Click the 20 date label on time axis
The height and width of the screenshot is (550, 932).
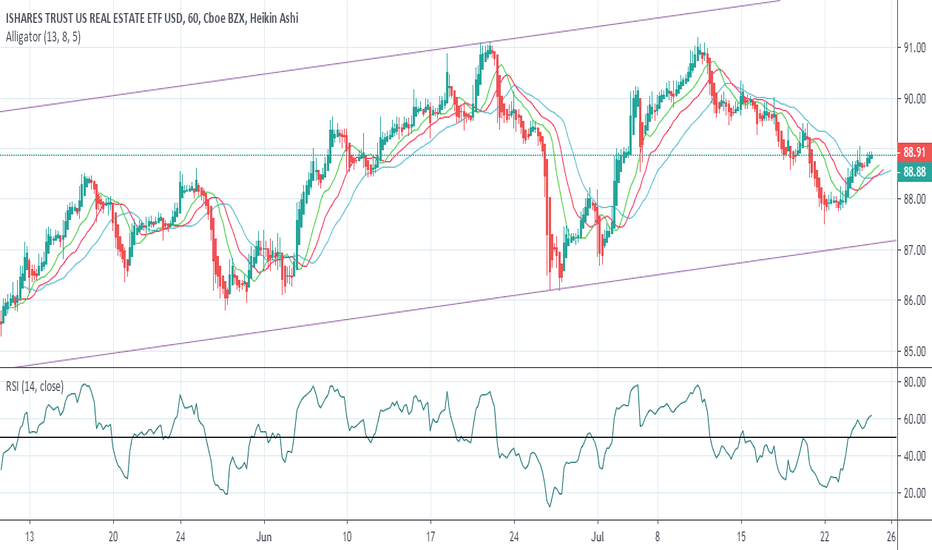pos(113,537)
